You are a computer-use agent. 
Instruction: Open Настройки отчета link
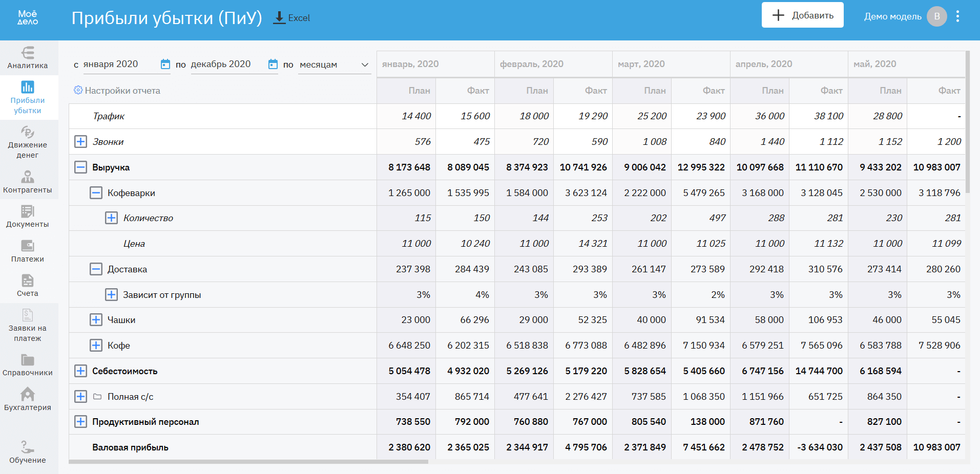click(x=117, y=90)
